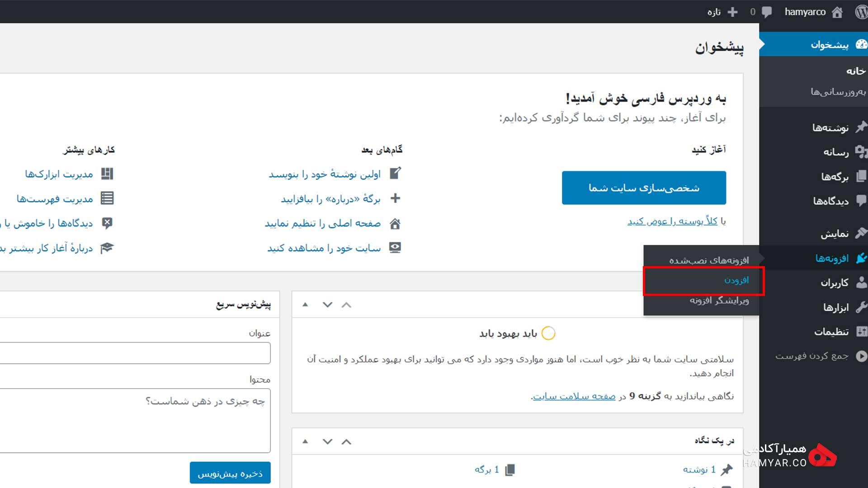The height and width of the screenshot is (488, 868).
Task: Click the quick draft عنوان input field
Action: coord(135,353)
